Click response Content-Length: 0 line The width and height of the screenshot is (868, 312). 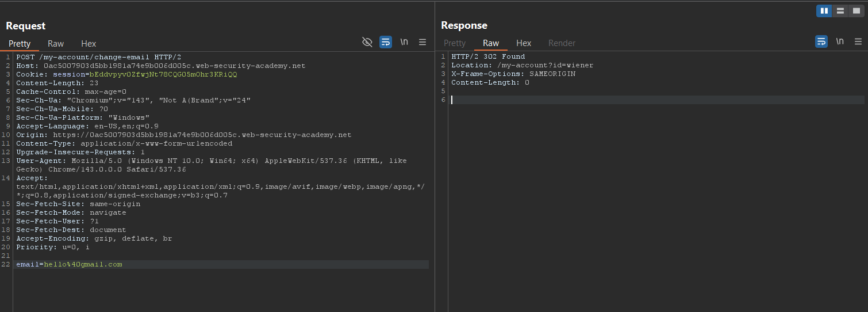490,82
